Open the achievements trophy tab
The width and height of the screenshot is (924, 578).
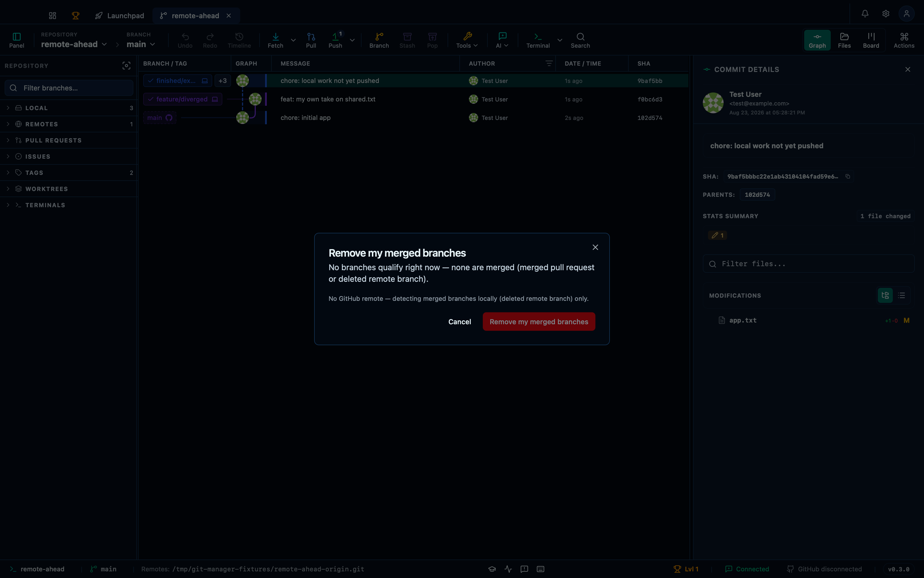76,16
